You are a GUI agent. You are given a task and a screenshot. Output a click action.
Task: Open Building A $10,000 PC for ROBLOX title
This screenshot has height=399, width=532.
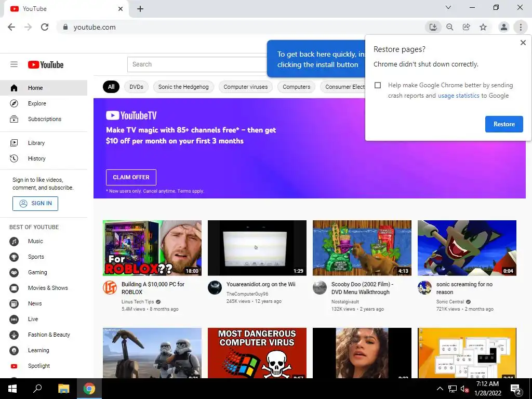coord(153,288)
